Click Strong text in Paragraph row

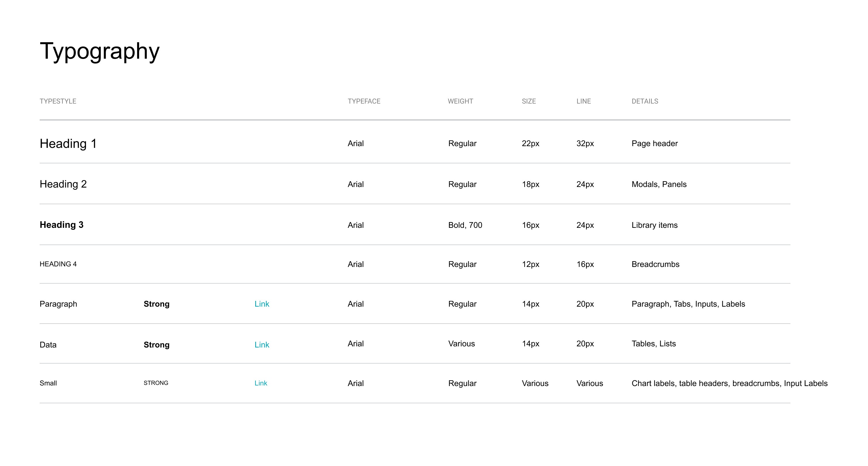(156, 304)
